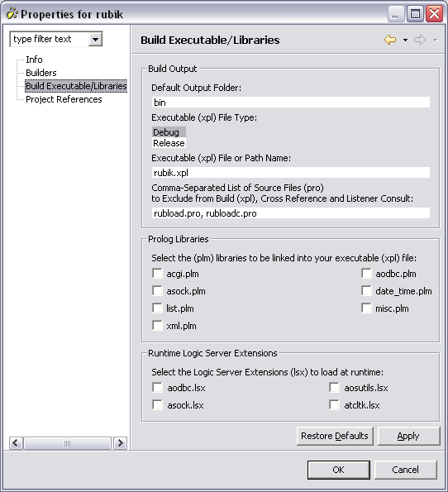This screenshot has height=492, width=448.
Task: Click the Apply button
Action: (408, 436)
